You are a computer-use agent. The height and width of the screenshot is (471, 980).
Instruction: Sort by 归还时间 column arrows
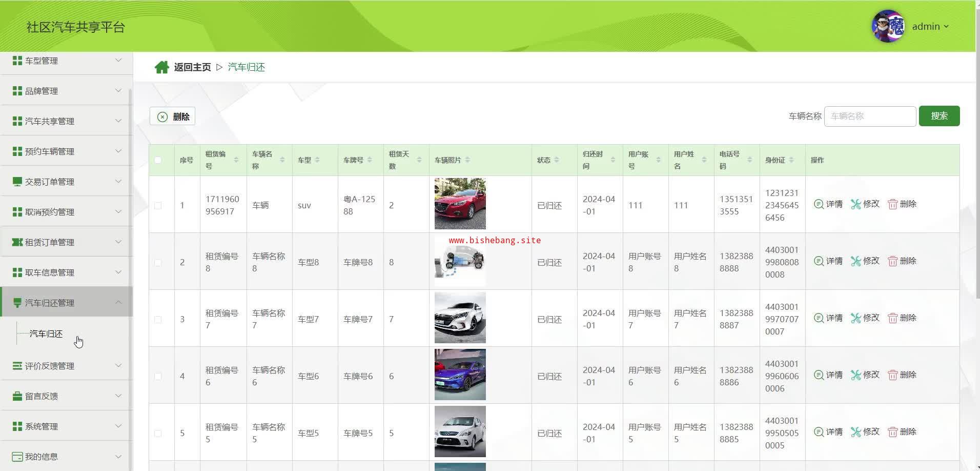[612, 160]
